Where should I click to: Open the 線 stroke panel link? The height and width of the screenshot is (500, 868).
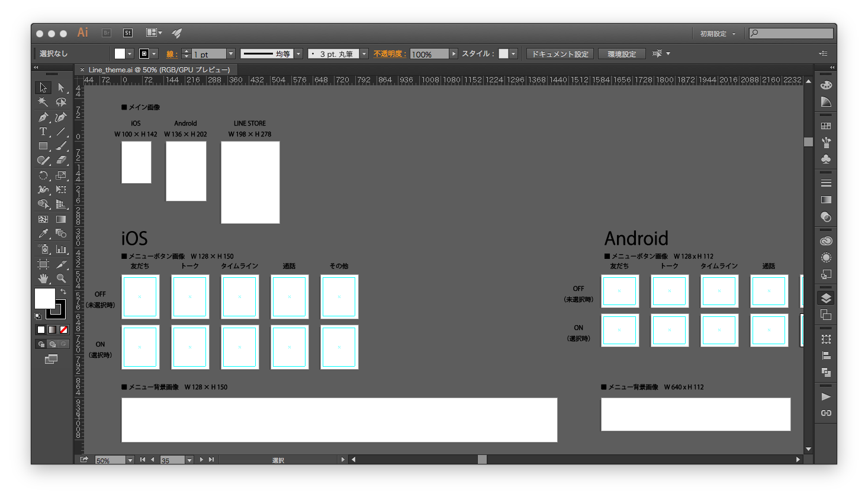(171, 55)
